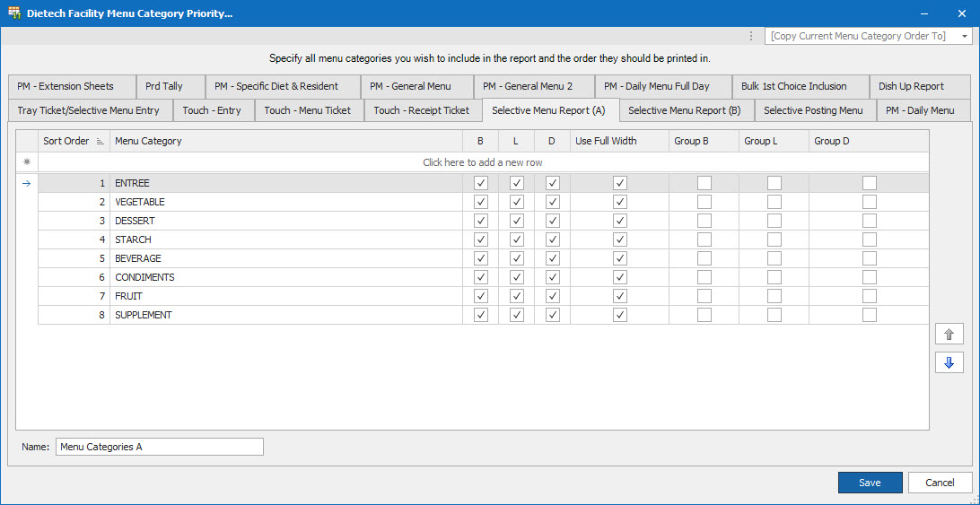Click the Dietech app icon in title bar
Image resolution: width=980 pixels, height=505 pixels.
point(14,13)
